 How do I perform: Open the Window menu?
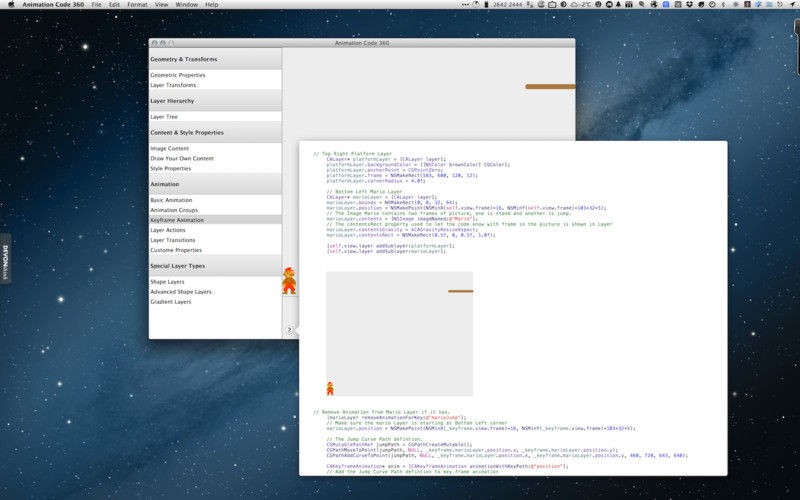(x=186, y=5)
